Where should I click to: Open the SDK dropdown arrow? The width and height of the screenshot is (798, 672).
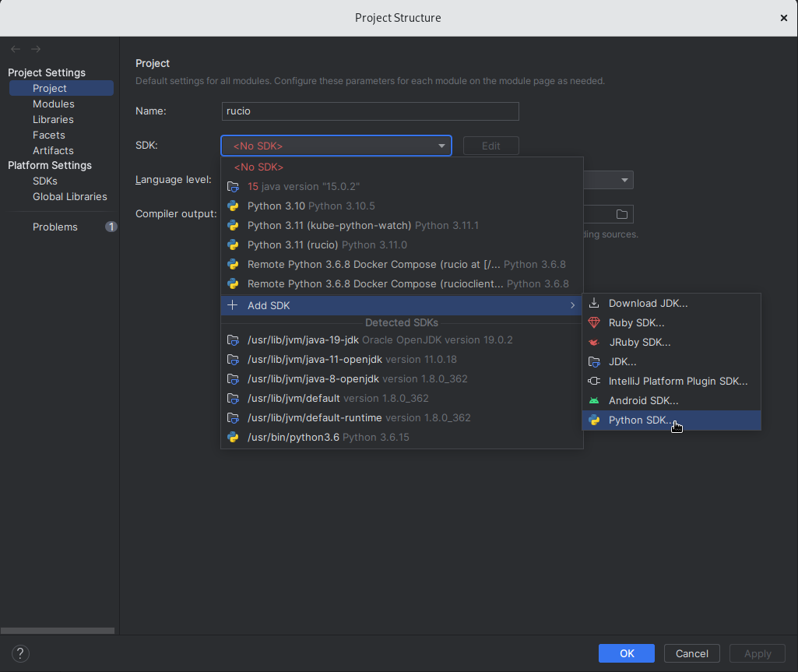[441, 146]
